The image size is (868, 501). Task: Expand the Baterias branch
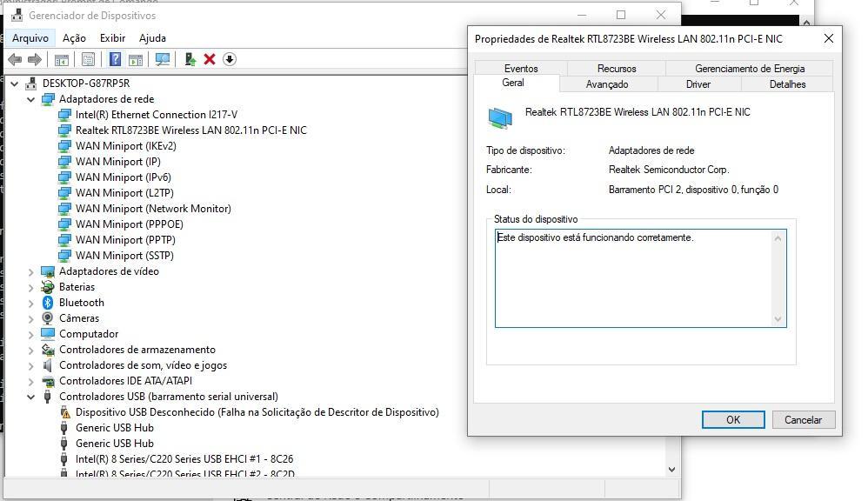(31, 287)
